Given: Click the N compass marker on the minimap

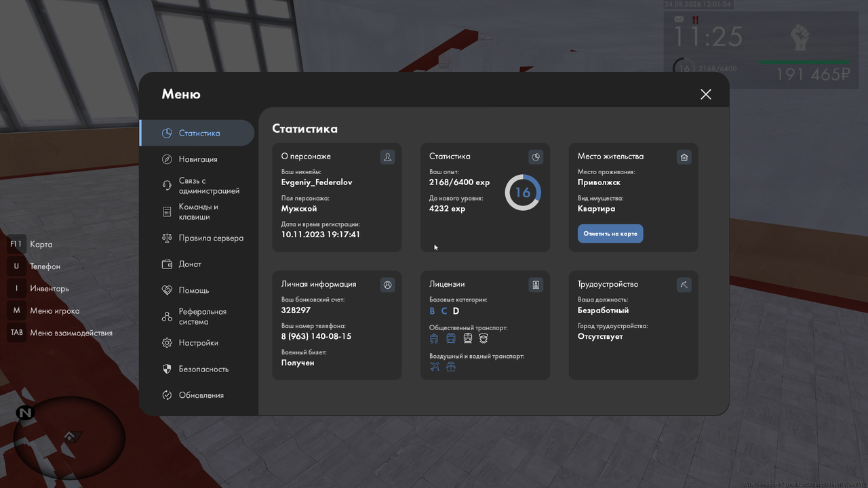Looking at the screenshot, I should point(26,412).
